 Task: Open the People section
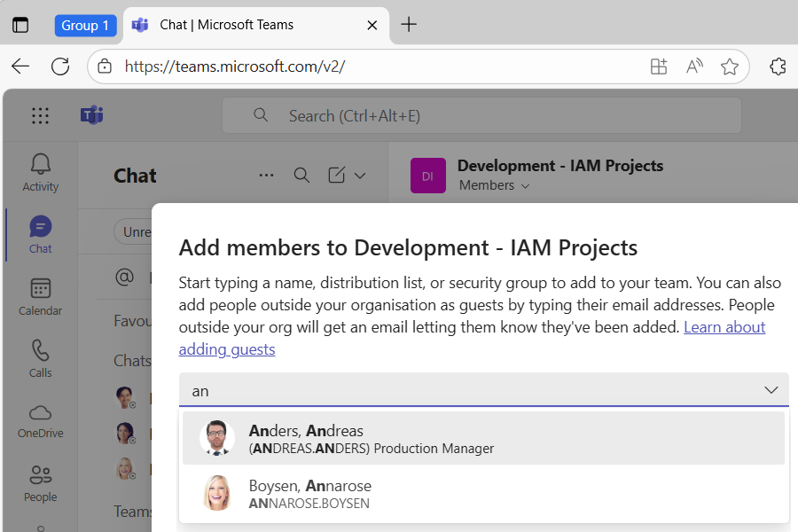click(40, 481)
